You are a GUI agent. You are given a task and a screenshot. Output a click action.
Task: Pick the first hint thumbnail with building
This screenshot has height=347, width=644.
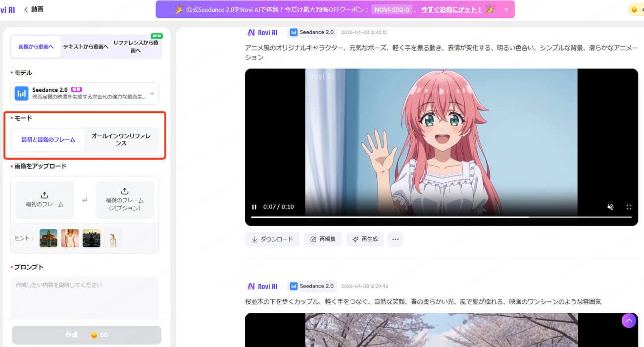tap(49, 238)
